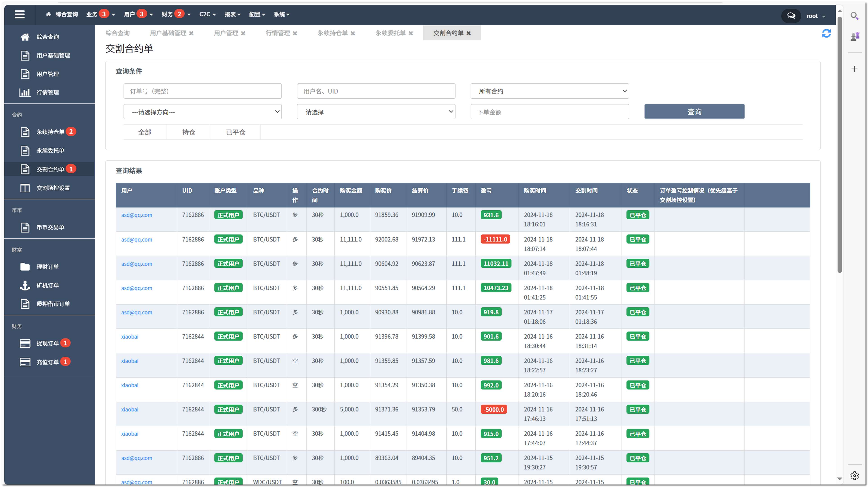Open the chat messages icon
Image resolution: width=868 pixels, height=487 pixels.
[791, 16]
